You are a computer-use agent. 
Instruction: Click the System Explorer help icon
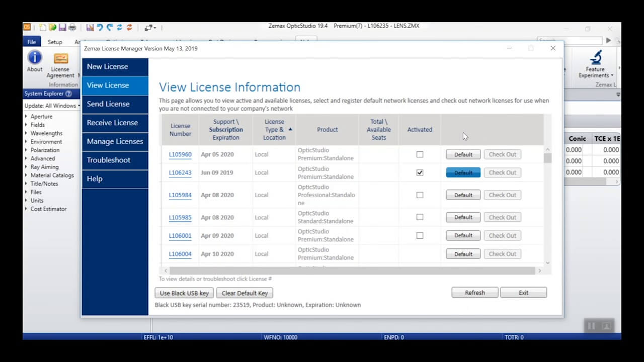tap(68, 94)
